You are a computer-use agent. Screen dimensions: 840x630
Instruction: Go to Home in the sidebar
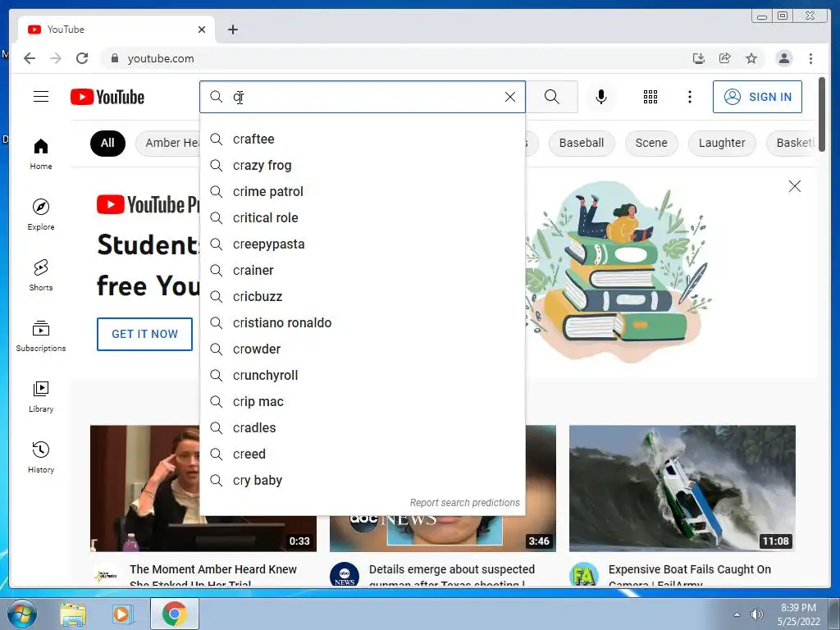[x=41, y=153]
